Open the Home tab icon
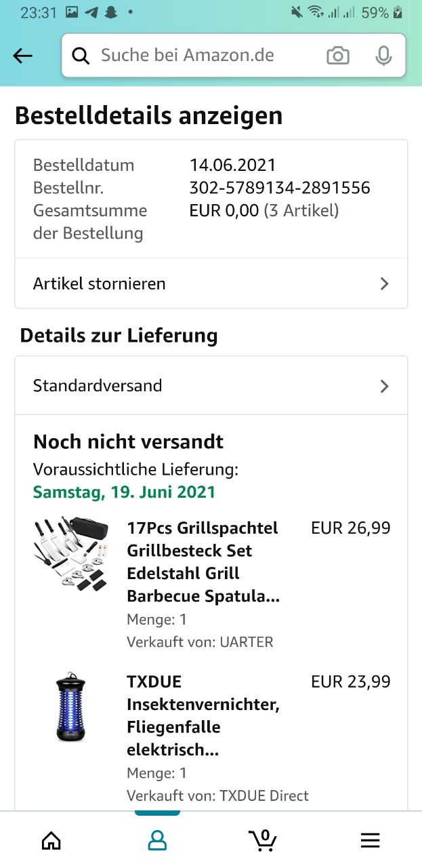 pos(51,841)
